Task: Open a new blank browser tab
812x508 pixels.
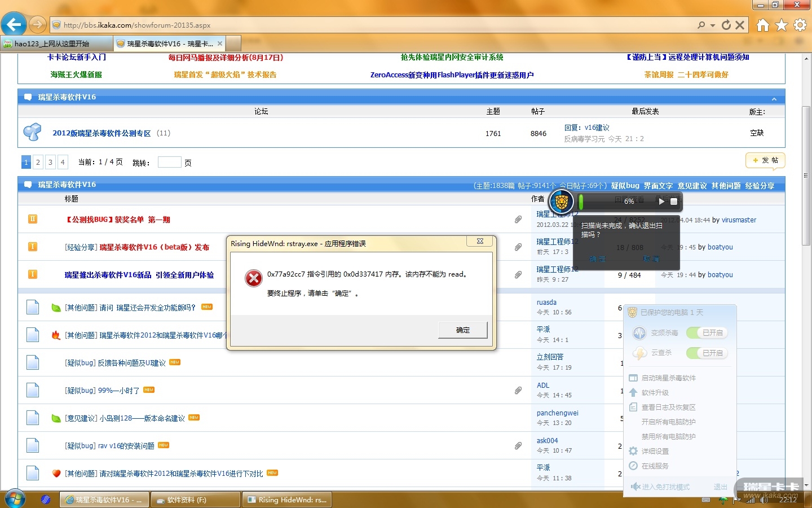Action: click(x=233, y=43)
